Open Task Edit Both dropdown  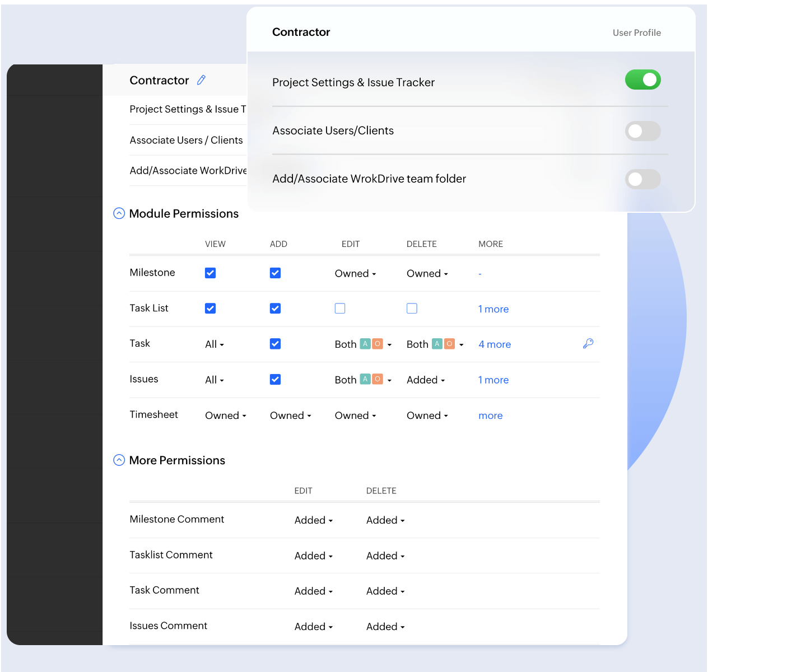pos(363,344)
